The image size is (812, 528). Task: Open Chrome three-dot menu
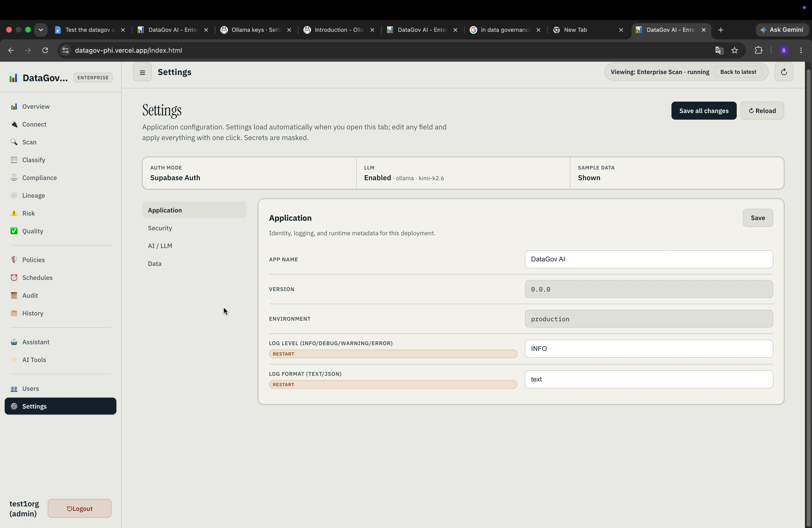click(x=801, y=50)
